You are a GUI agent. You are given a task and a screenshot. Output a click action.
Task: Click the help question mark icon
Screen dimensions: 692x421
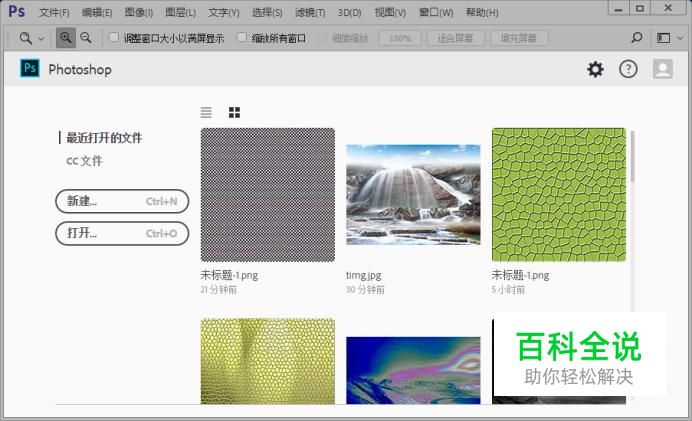coord(628,69)
